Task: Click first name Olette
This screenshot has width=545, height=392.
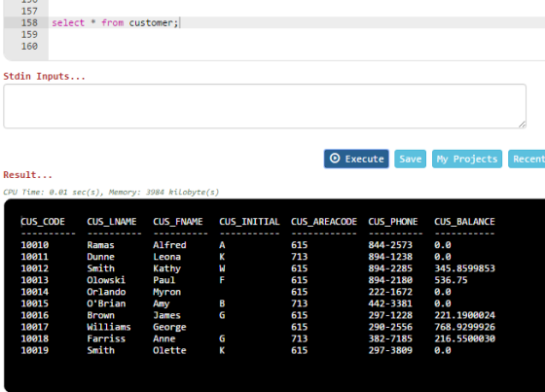Action: (169, 350)
